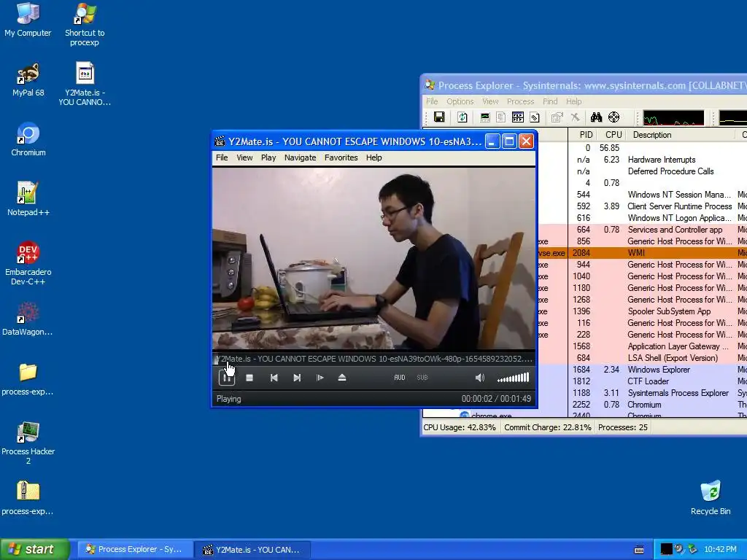Click the frame step button in media player

click(320, 378)
